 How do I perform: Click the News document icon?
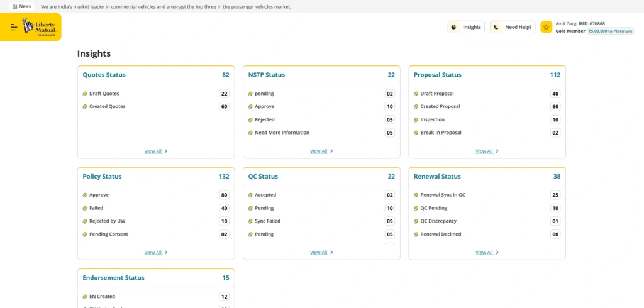pyautogui.click(x=14, y=6)
